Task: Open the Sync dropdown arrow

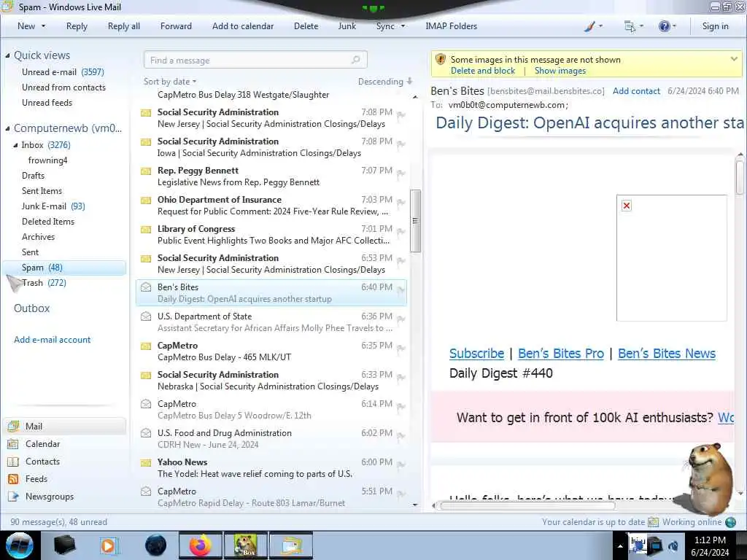Action: click(x=403, y=26)
